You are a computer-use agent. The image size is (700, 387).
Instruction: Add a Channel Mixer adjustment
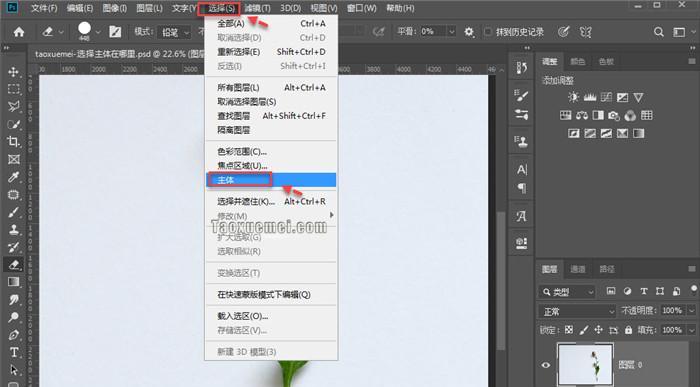click(x=630, y=116)
